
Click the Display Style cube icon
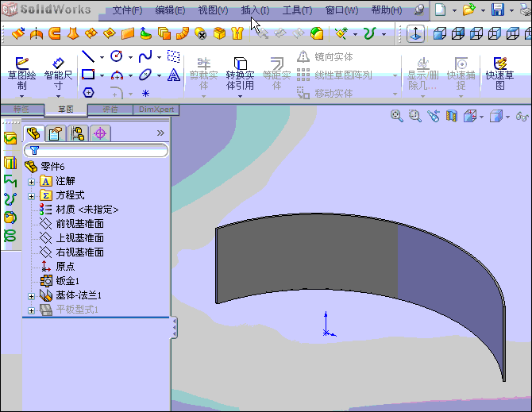click(x=496, y=116)
